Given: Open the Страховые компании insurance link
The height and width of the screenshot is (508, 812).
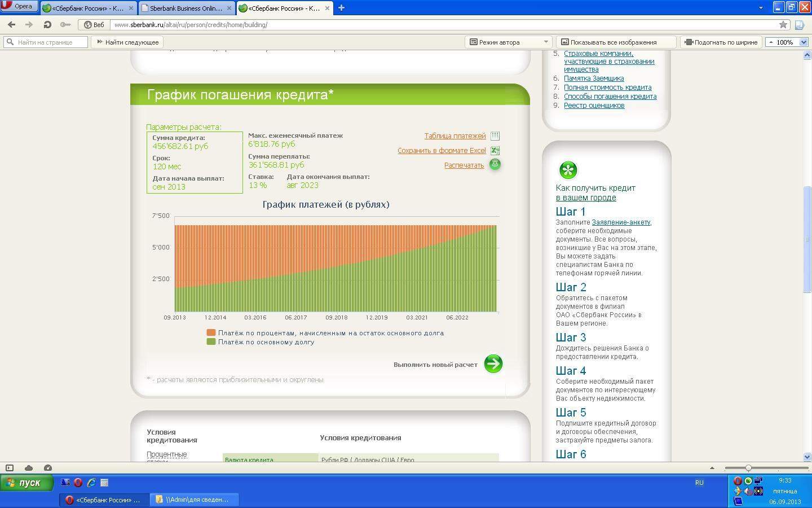Looking at the screenshot, I should (x=609, y=62).
